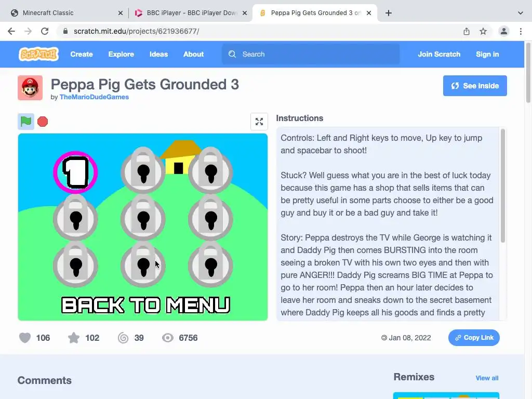532x399 pixels.
Task: Go back with the browser back arrow
Action: 11,31
